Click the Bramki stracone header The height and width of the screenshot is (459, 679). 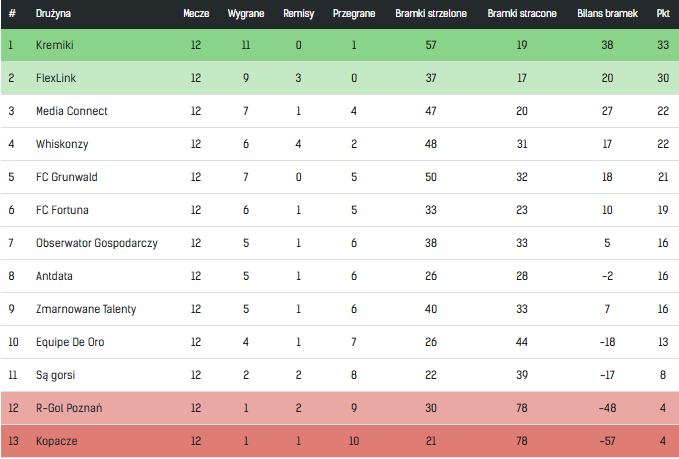(x=522, y=13)
